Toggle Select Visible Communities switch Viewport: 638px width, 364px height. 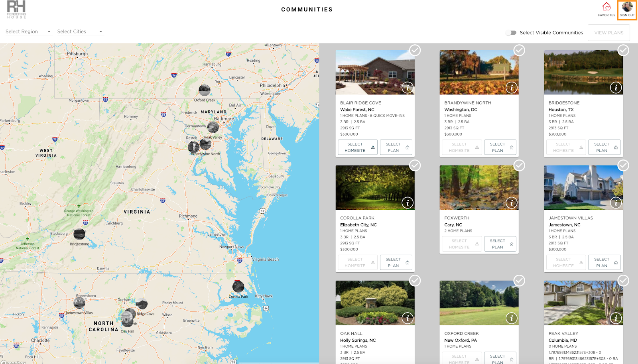click(x=511, y=33)
